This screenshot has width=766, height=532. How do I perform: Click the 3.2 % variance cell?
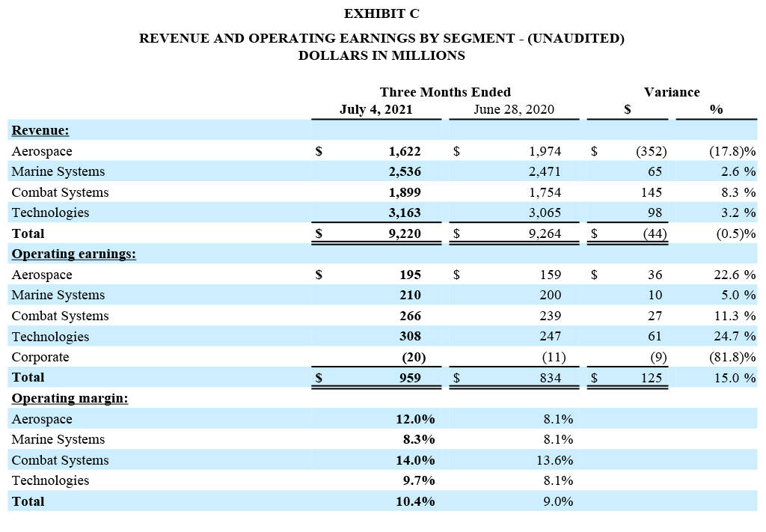[x=738, y=213]
